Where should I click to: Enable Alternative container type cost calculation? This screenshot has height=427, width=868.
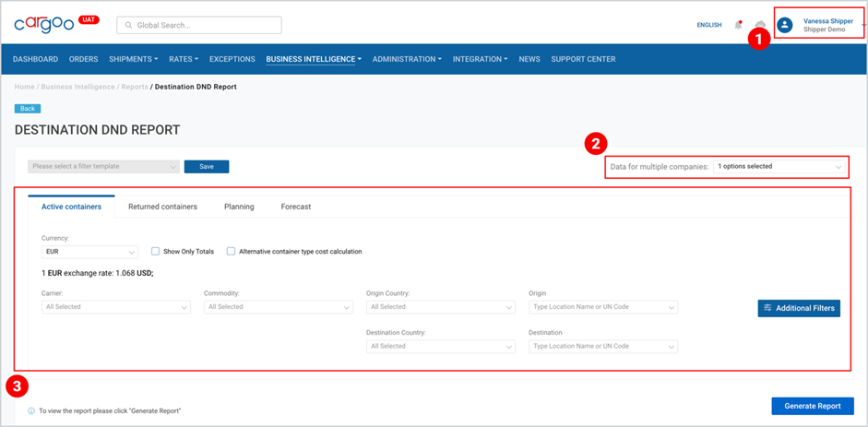coord(231,251)
